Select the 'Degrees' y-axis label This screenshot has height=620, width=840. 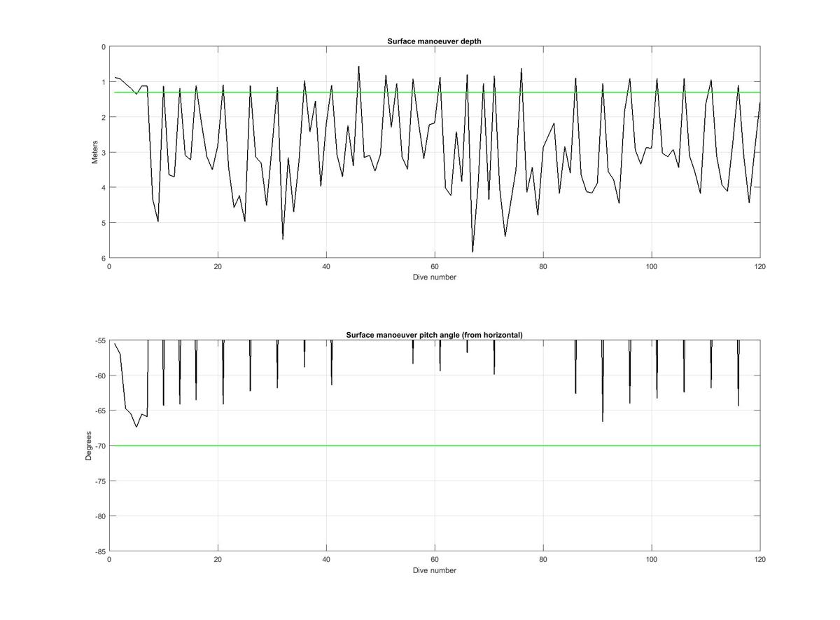89,446
